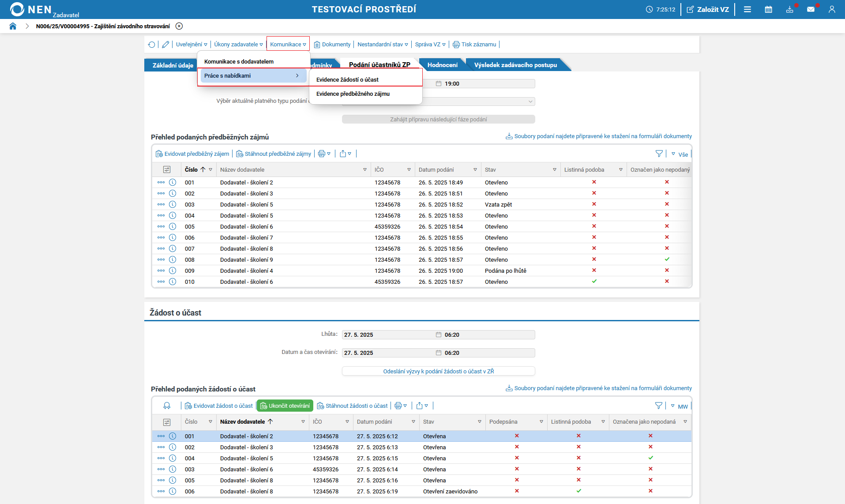Click filter icon in předběžných zájmů table

[x=659, y=154]
